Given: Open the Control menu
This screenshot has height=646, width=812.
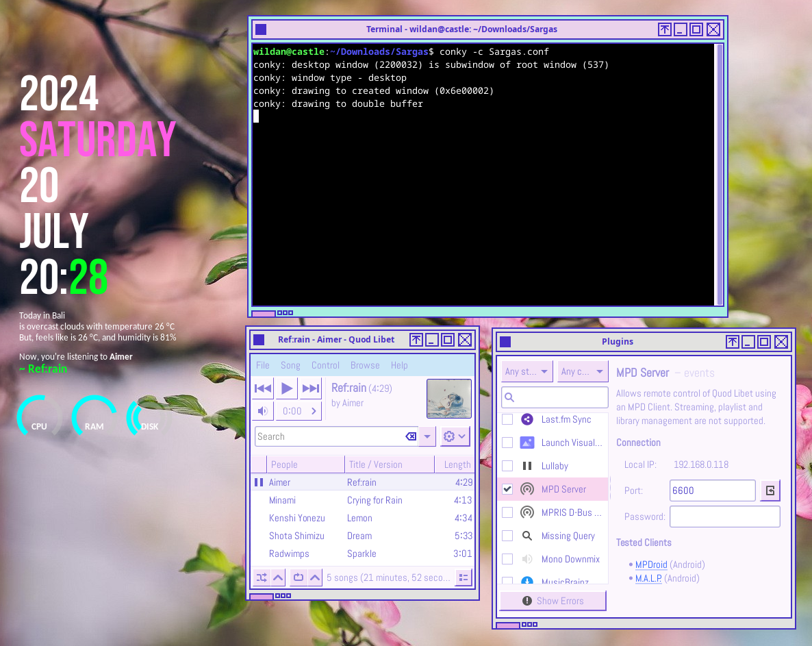Looking at the screenshot, I should tap(325, 365).
